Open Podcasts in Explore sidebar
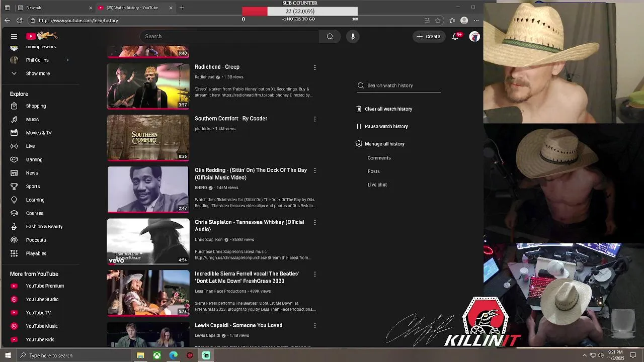 tap(36, 240)
